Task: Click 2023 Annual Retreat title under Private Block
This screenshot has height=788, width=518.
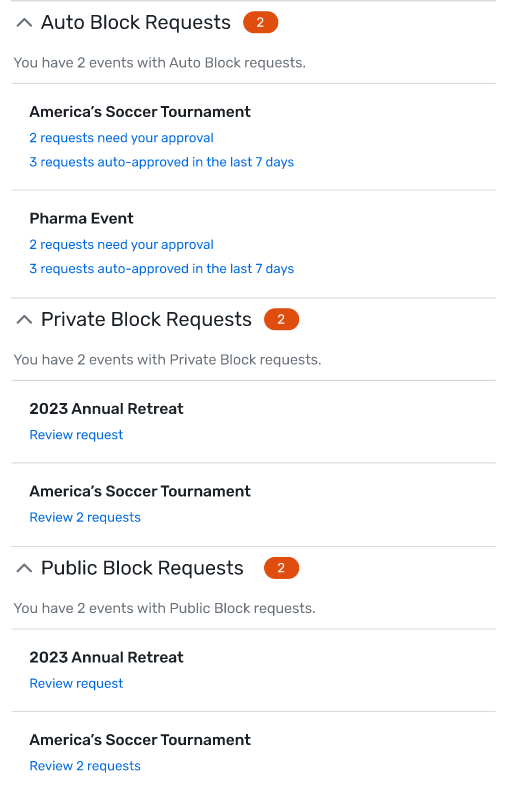Action: coord(106,409)
